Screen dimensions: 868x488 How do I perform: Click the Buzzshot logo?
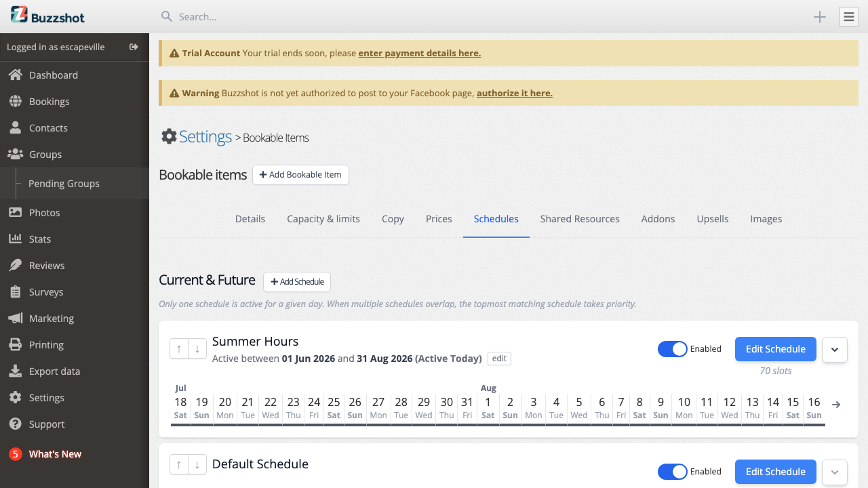pos(47,15)
